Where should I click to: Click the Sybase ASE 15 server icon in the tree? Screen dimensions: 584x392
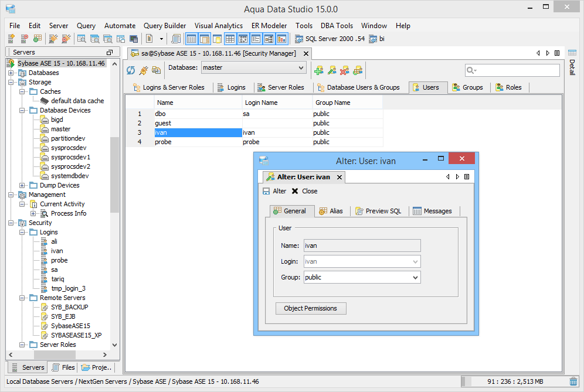(11, 63)
